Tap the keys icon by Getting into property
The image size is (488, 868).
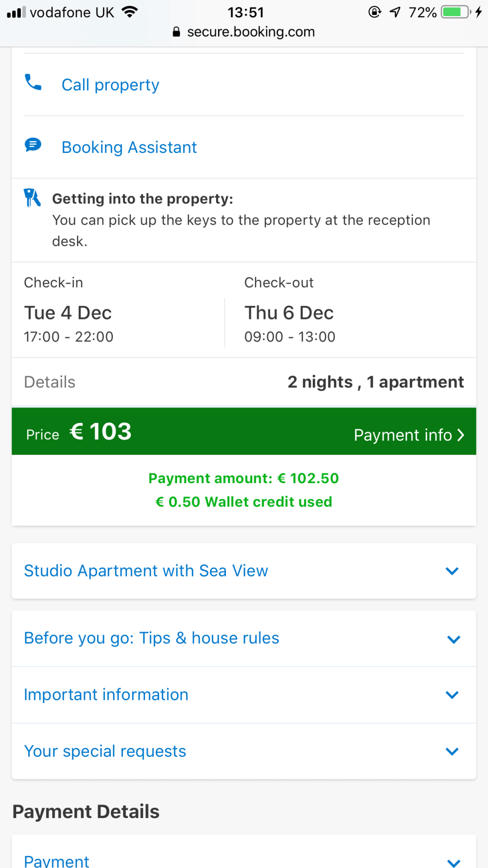click(32, 198)
